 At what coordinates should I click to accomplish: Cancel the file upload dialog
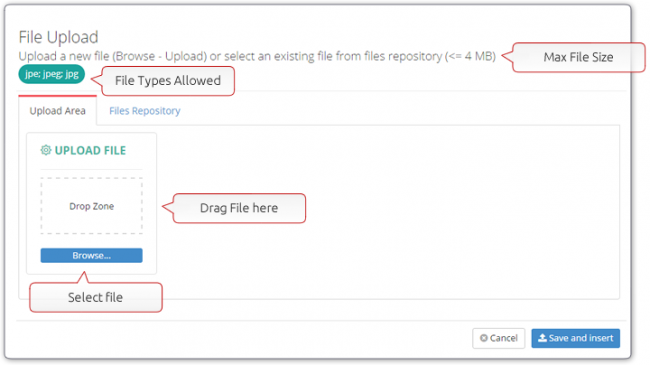coord(499,338)
